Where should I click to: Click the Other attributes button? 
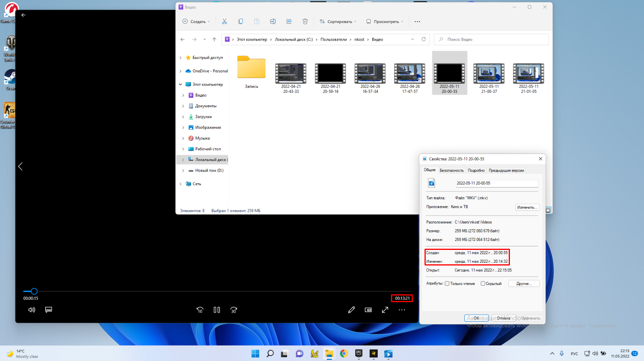[524, 283]
